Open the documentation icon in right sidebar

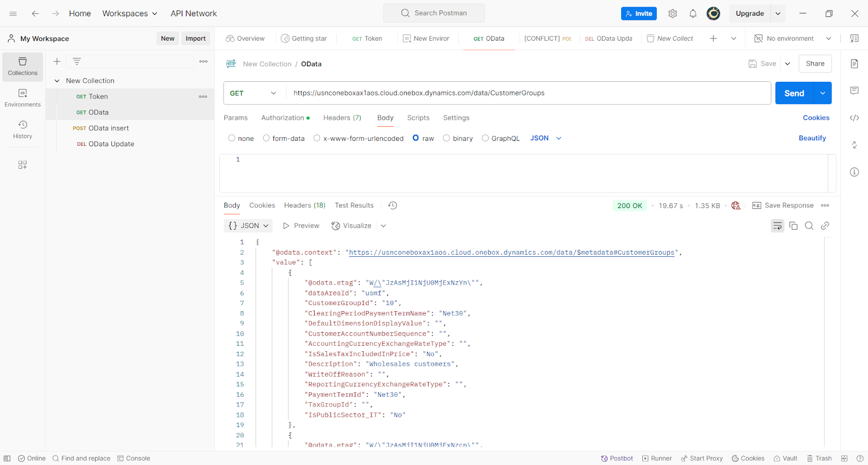tap(854, 64)
